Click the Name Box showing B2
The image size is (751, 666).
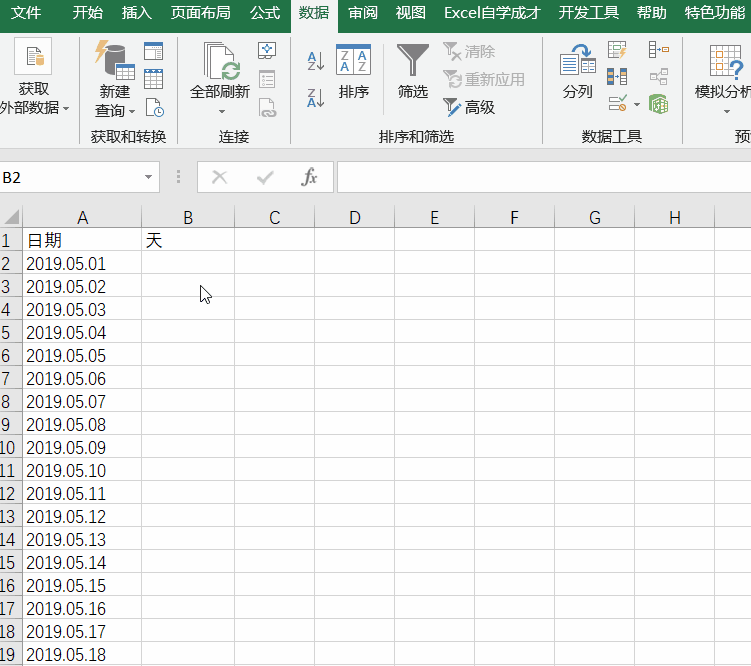71,177
